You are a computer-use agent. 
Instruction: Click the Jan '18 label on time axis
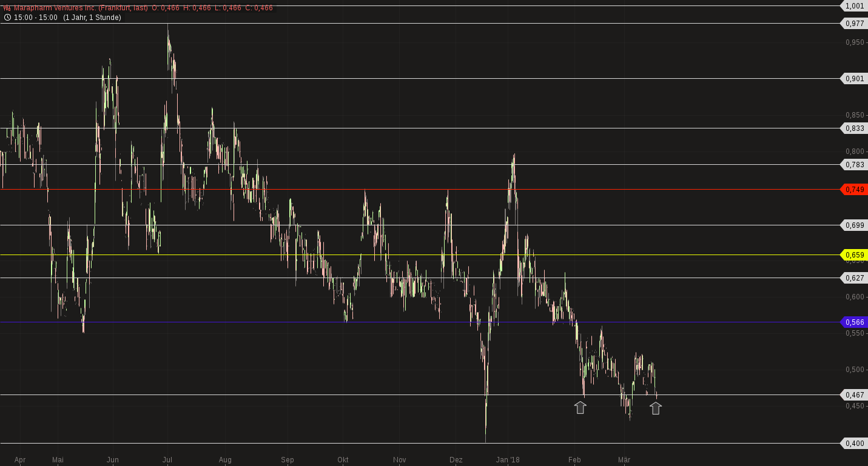point(507,460)
